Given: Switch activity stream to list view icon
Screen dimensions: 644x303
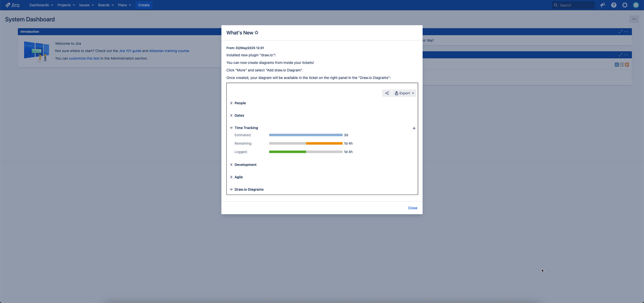Looking at the screenshot, I should (622, 65).
